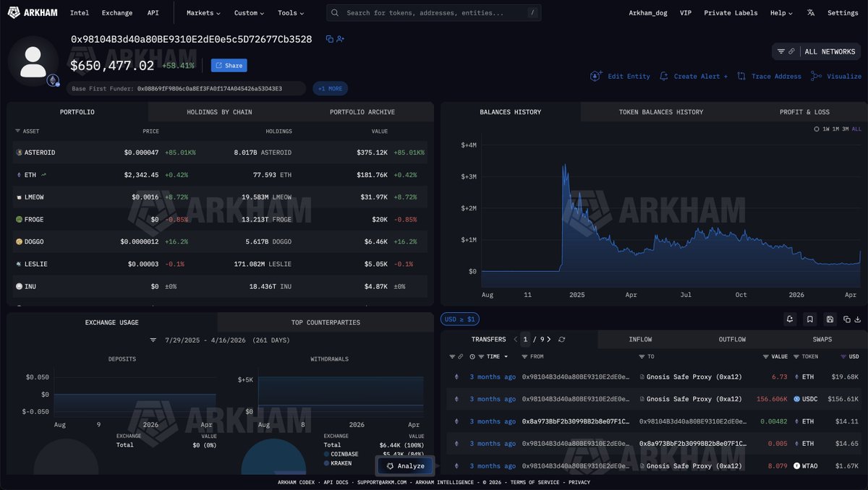Open the Markets dropdown menu
Image resolution: width=868 pixels, height=490 pixels.
click(x=203, y=13)
